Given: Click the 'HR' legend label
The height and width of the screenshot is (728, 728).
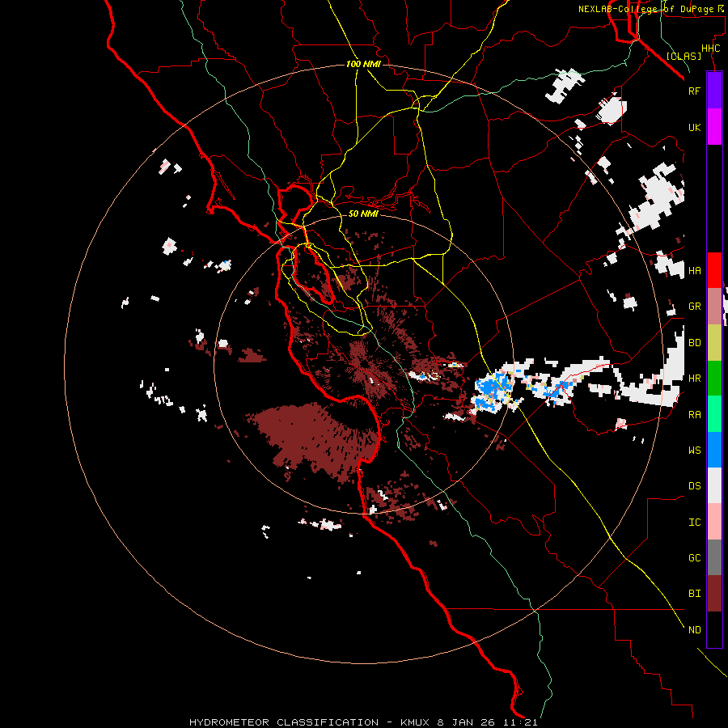Looking at the screenshot, I should [695, 379].
